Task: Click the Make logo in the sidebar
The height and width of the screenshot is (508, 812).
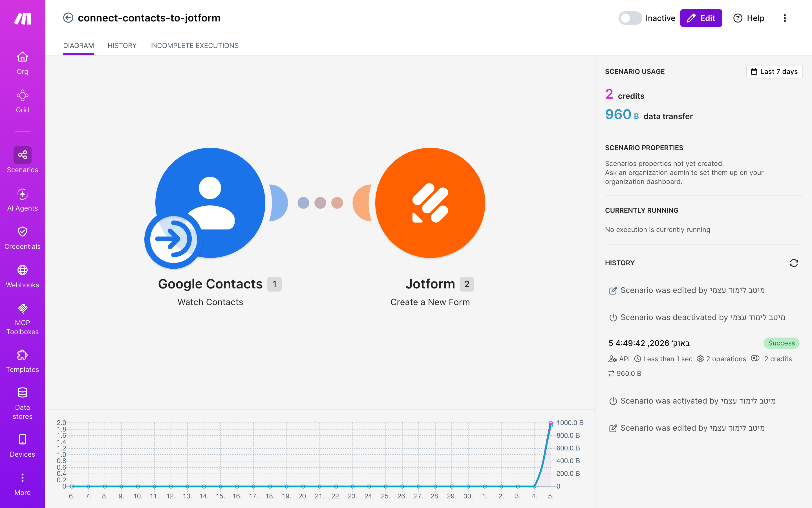Action: 23,18
